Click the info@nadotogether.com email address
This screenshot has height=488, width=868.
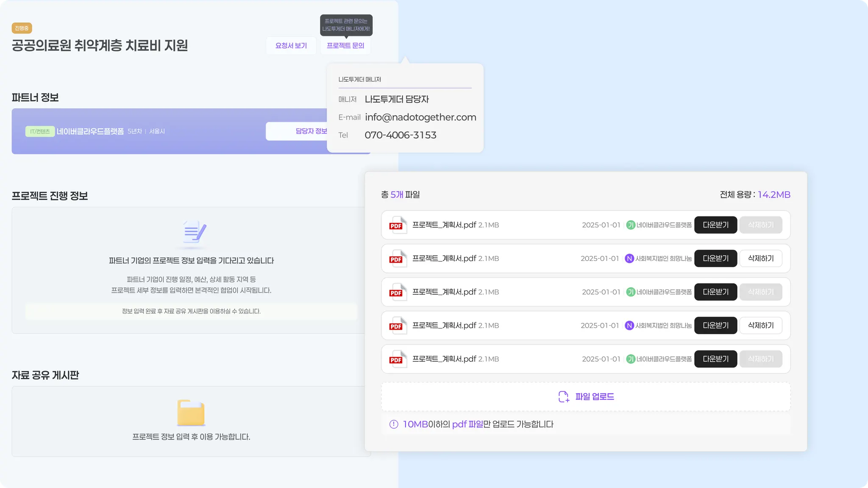pos(420,117)
